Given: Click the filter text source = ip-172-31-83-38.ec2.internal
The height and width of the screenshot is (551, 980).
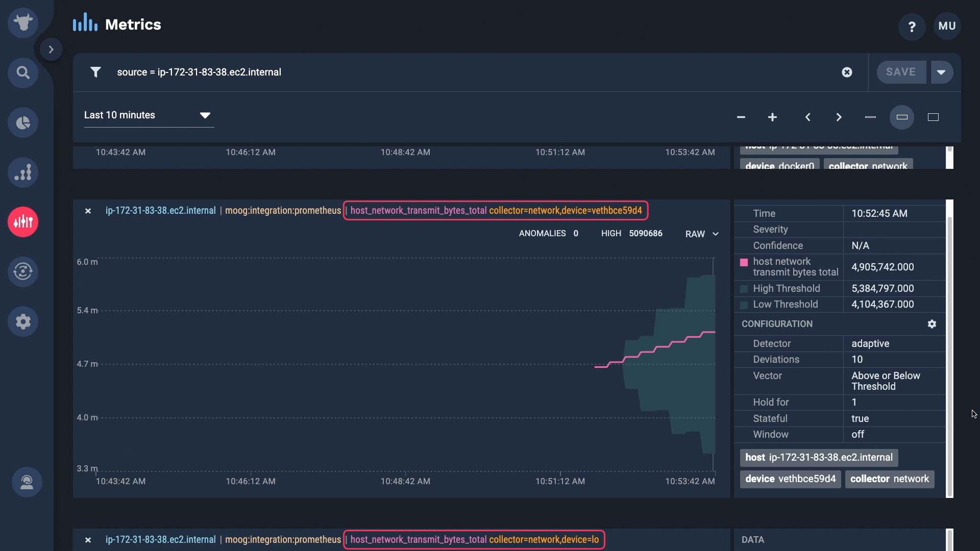Looking at the screenshot, I should click(199, 72).
